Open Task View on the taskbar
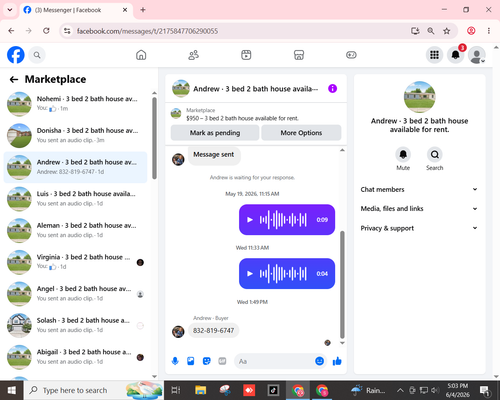The height and width of the screenshot is (400, 500). [x=176, y=390]
